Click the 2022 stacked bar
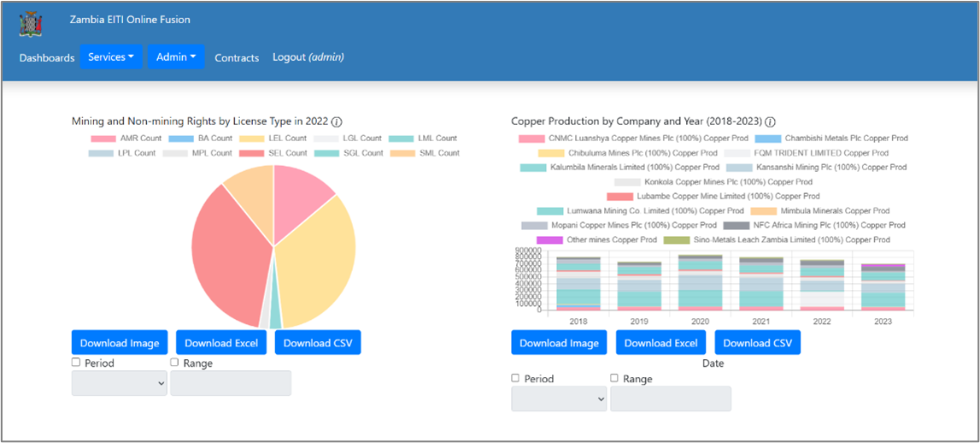The width and height of the screenshot is (980, 443). (822, 285)
